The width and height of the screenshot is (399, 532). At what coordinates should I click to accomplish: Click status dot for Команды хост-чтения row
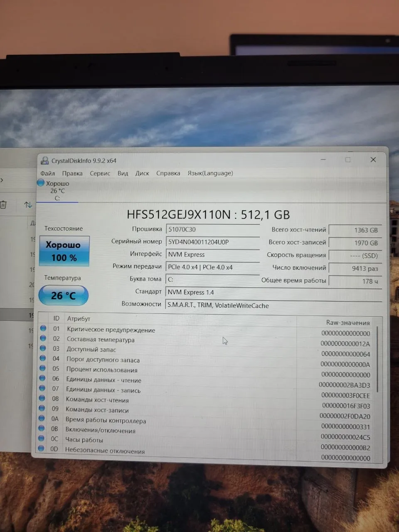42,398
